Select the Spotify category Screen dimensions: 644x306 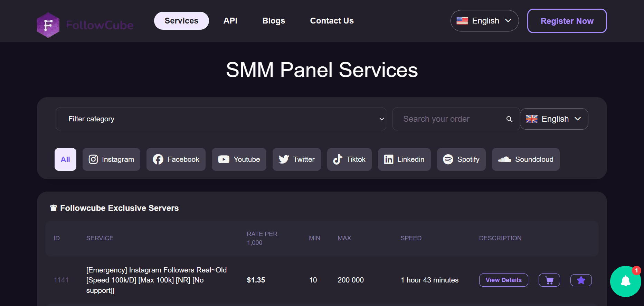tap(461, 159)
